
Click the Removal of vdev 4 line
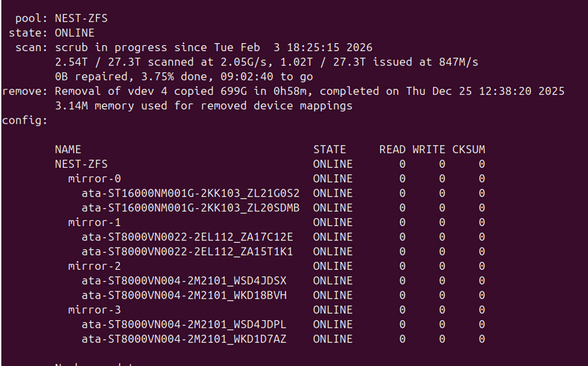(x=309, y=91)
